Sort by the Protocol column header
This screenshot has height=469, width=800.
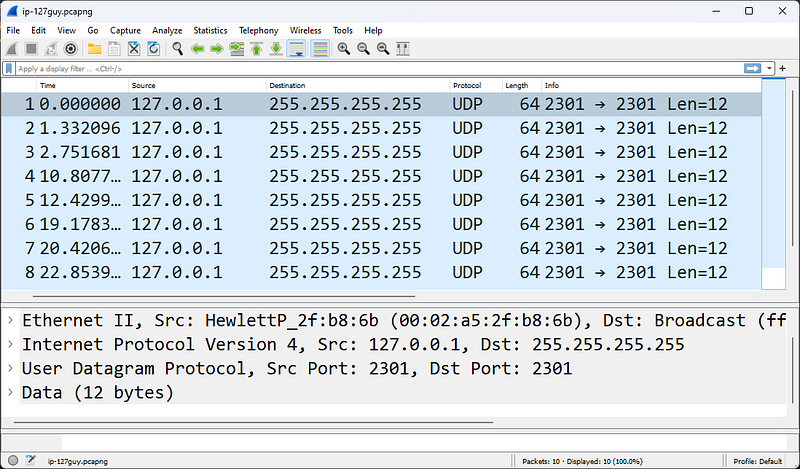point(476,85)
